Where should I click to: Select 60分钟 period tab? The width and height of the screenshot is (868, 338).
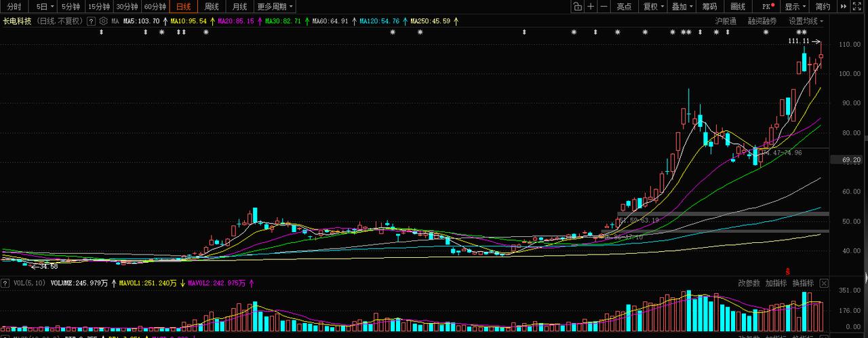tap(155, 7)
